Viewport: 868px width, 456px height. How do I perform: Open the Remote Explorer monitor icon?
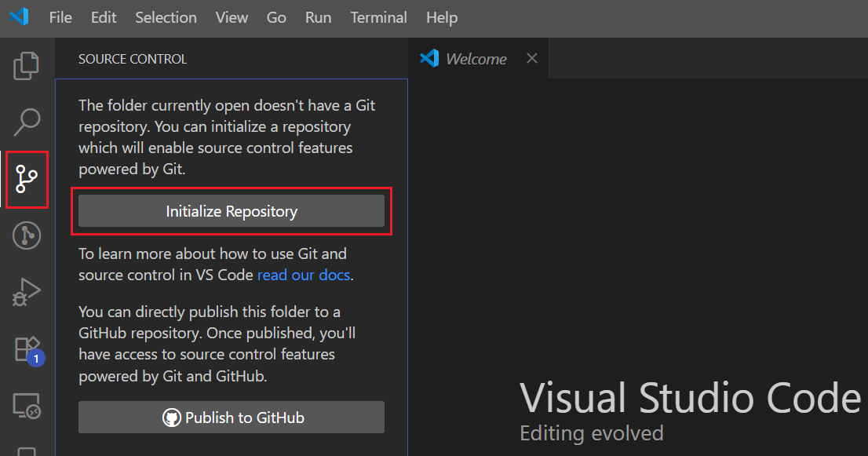[27, 405]
